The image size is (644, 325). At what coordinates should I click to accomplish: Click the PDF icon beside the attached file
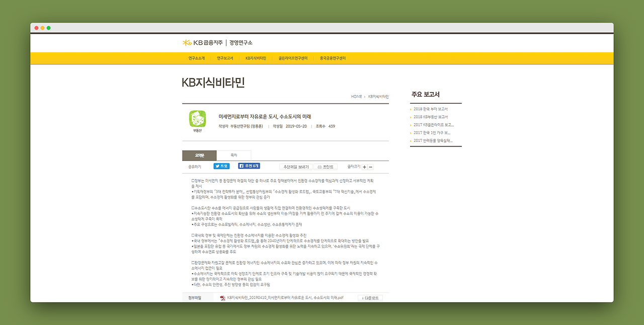point(222,298)
